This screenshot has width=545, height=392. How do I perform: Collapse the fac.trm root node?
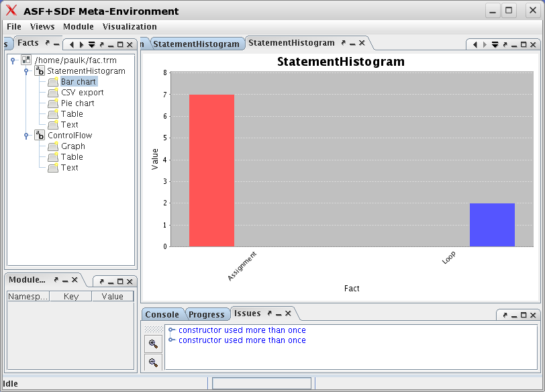13,60
